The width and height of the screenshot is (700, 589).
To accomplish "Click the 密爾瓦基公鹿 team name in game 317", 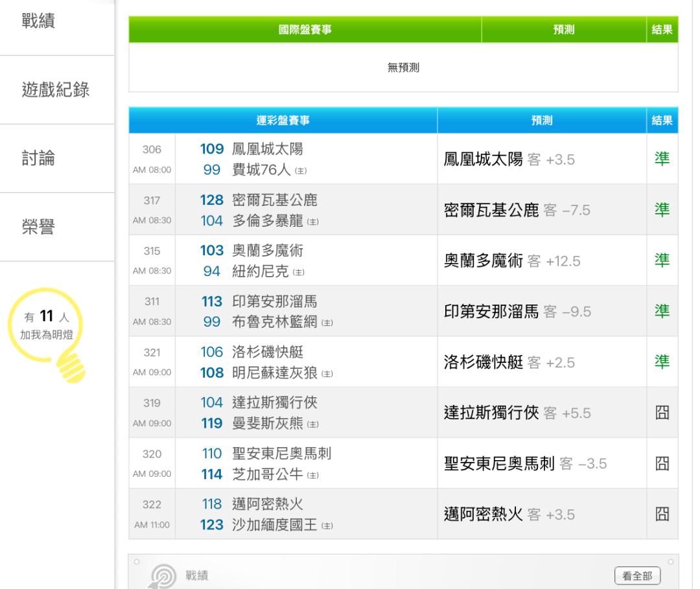I will 275,200.
